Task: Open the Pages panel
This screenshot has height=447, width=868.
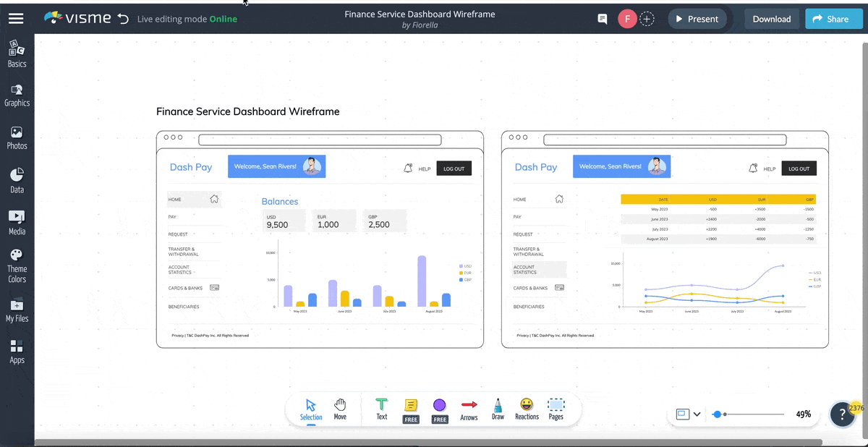Action: (x=556, y=409)
